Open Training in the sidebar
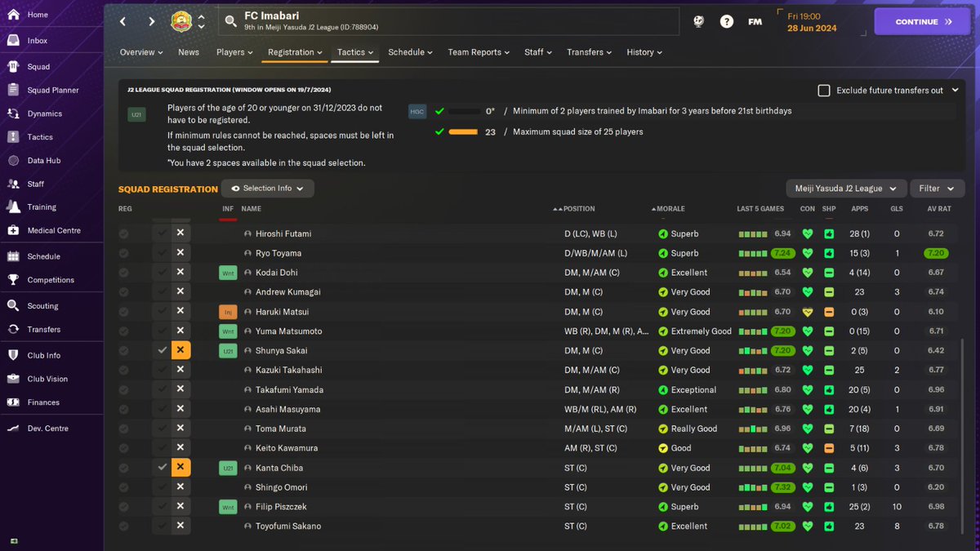Screen dimensions: 980x551 42,207
